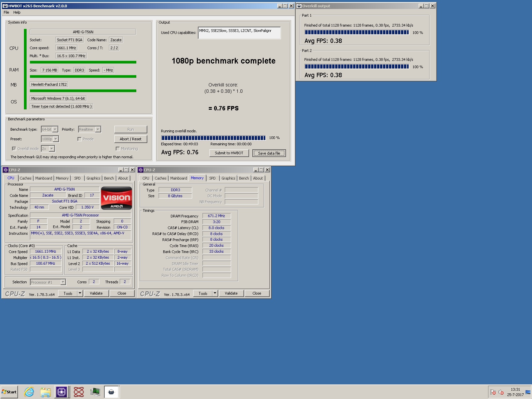Open Internet Explorer from the taskbar
This screenshot has width=532, height=399.
click(29, 392)
